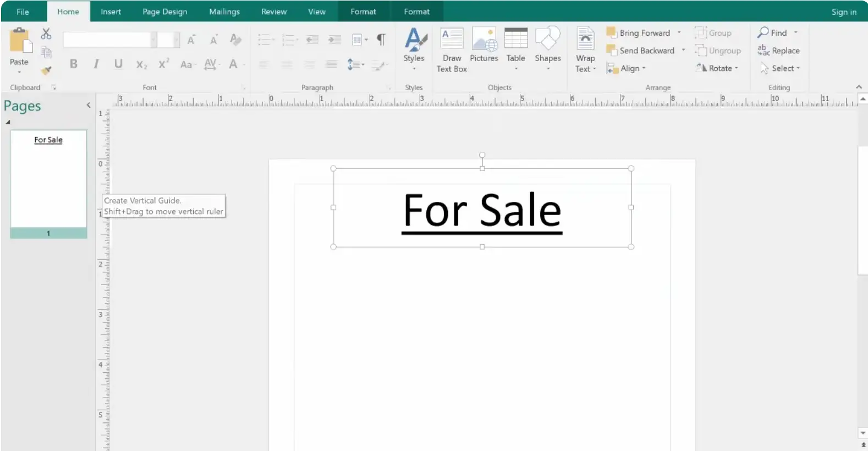This screenshot has height=451, width=868.
Task: Switch to the Page Design tab
Action: (164, 12)
